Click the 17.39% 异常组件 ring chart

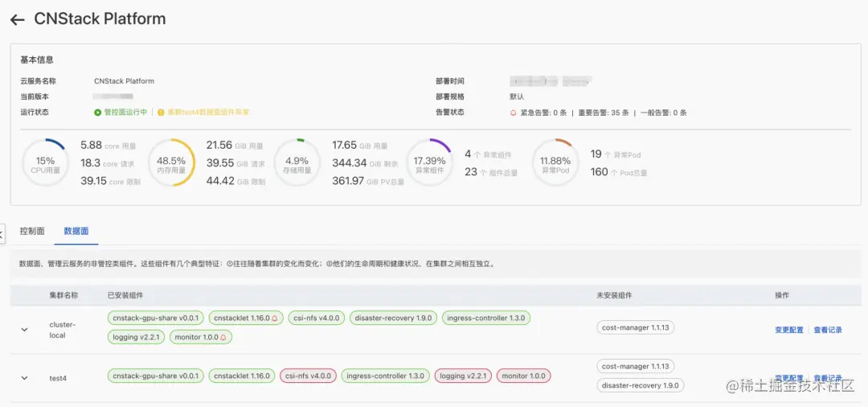(429, 162)
